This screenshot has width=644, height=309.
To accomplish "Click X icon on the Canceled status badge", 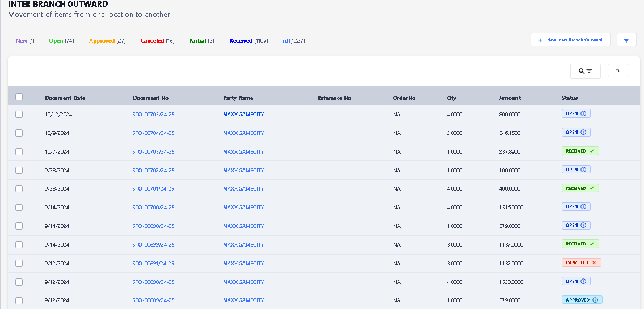I will pyautogui.click(x=594, y=263).
